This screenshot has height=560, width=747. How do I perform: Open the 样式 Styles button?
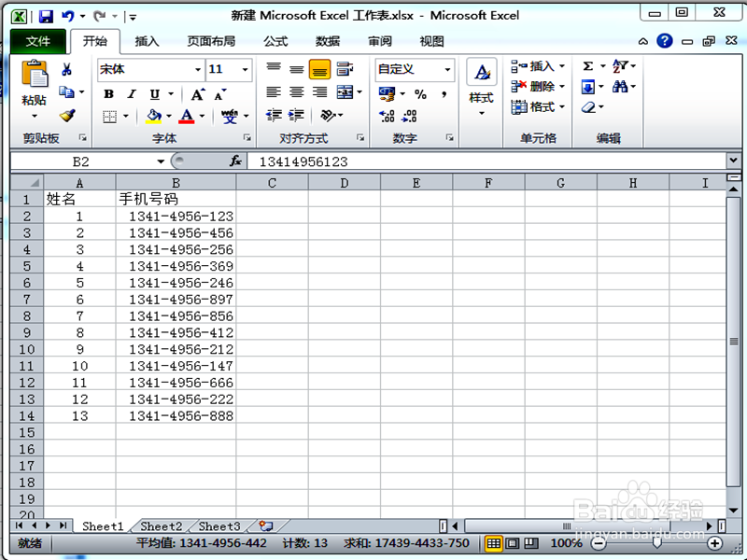pyautogui.click(x=482, y=88)
